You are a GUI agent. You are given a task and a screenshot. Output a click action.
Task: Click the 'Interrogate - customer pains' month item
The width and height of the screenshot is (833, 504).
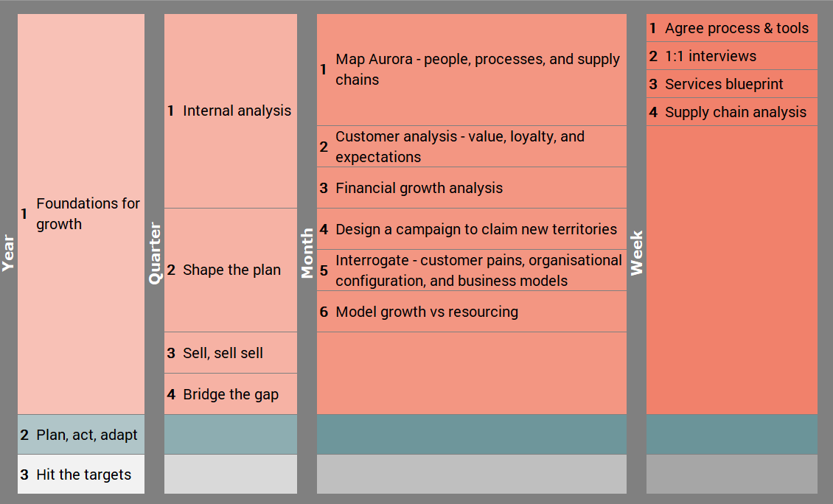tap(472, 270)
